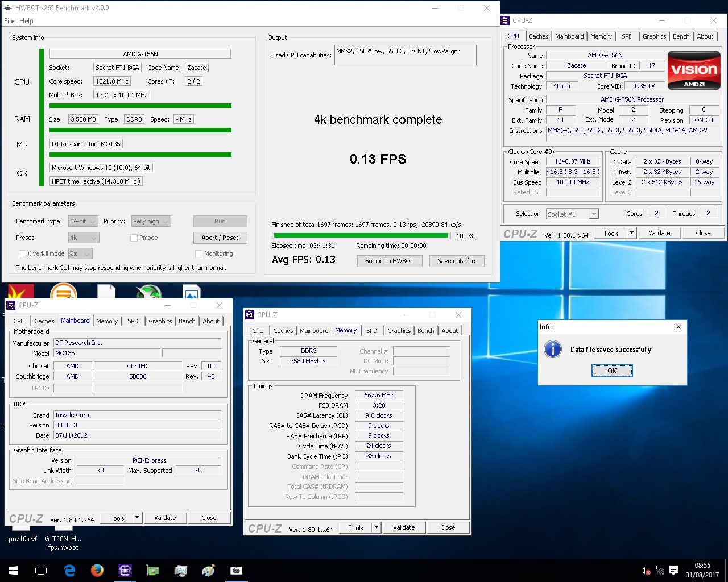
Task: Open About tab in Memory window
Action: click(449, 331)
